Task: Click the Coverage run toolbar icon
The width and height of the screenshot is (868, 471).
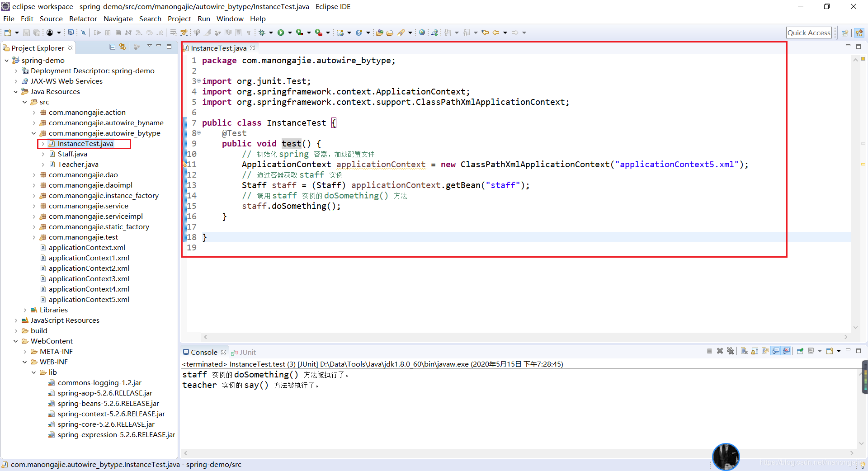Action: coord(299,33)
